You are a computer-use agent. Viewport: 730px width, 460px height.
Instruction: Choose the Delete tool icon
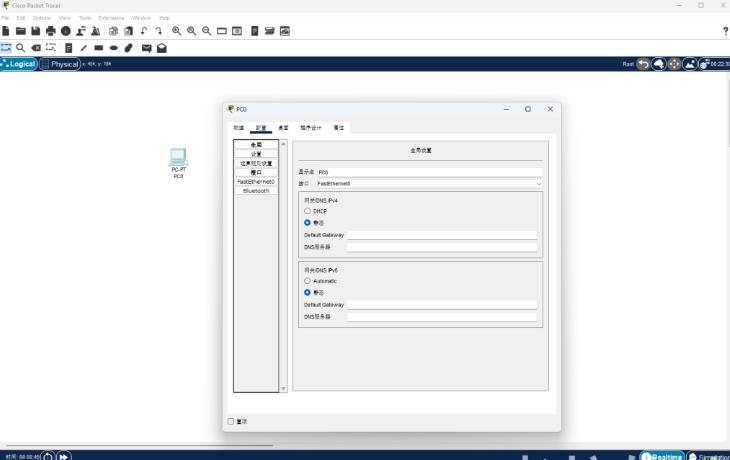click(36, 48)
